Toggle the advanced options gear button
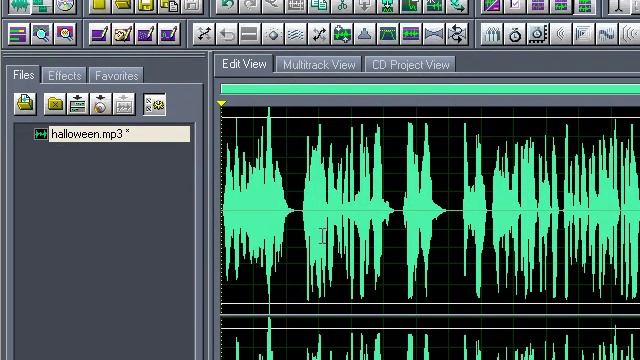 click(x=154, y=104)
